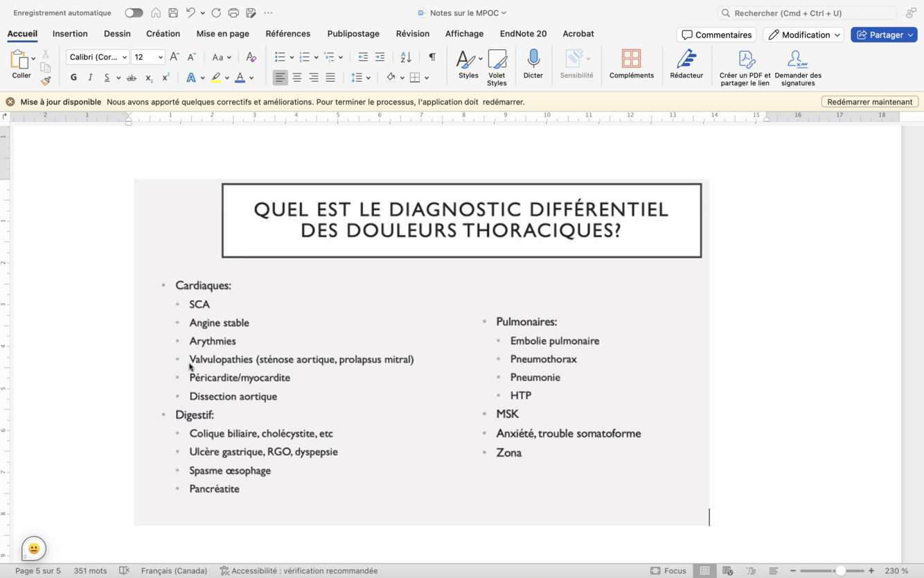924x578 pixels.
Task: Justify the paragraph text
Action: coord(330,78)
